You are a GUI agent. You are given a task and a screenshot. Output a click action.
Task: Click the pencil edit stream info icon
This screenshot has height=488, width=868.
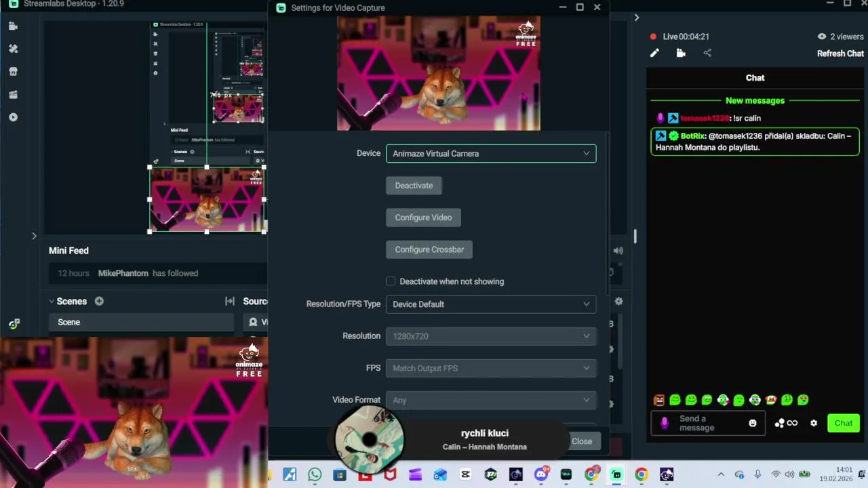click(x=654, y=53)
